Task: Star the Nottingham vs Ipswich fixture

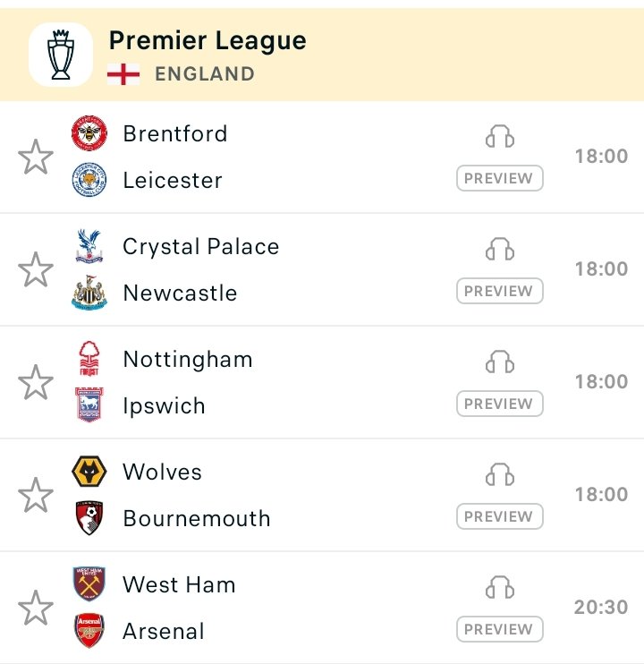Action: (x=36, y=382)
